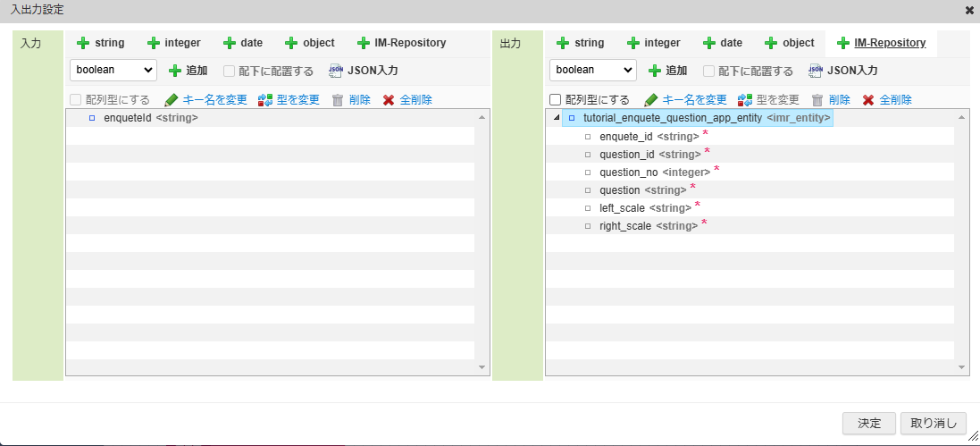
Task: Select the right_scale string row
Action: click(x=750, y=225)
